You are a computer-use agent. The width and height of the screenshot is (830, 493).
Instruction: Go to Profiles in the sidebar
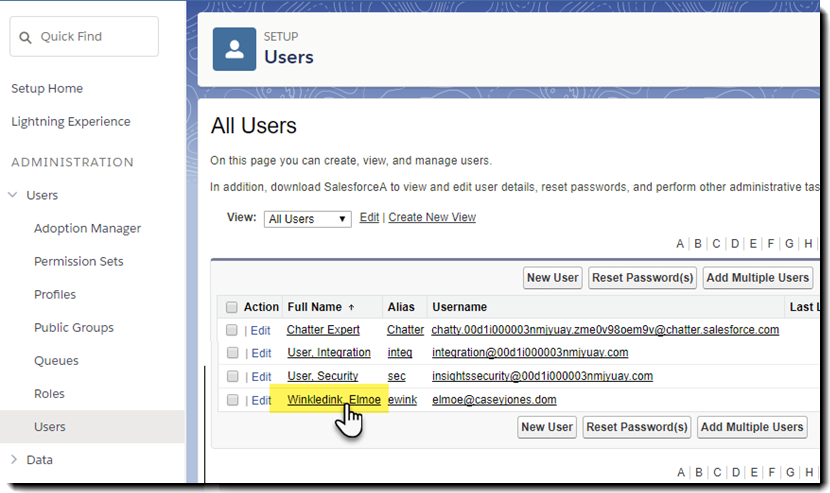pyautogui.click(x=55, y=294)
